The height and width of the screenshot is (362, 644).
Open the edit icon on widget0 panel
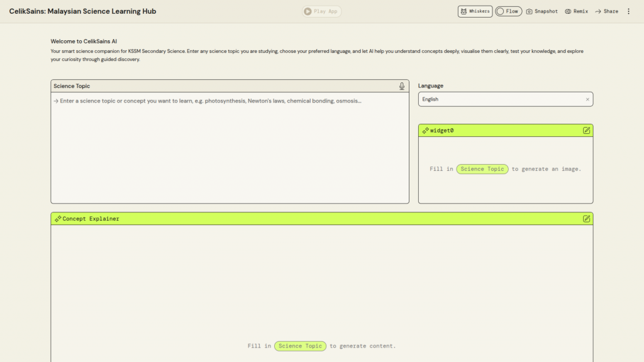[x=586, y=131]
